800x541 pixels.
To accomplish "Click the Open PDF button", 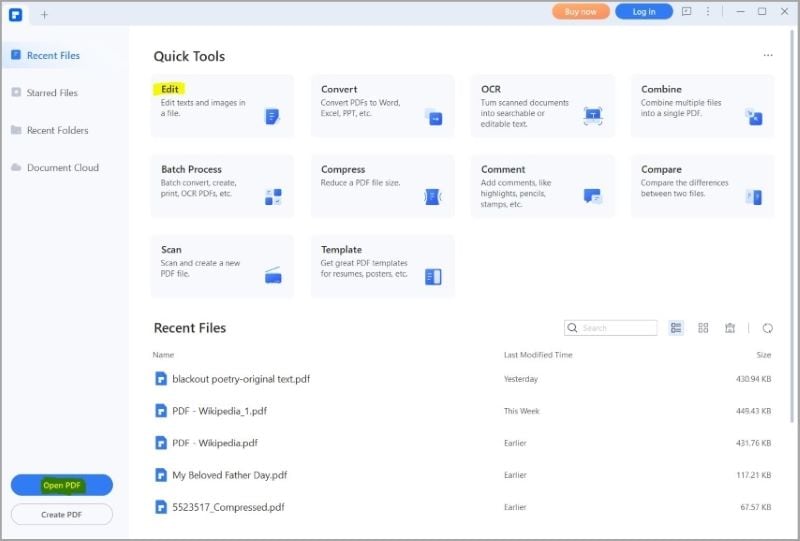I will [62, 485].
